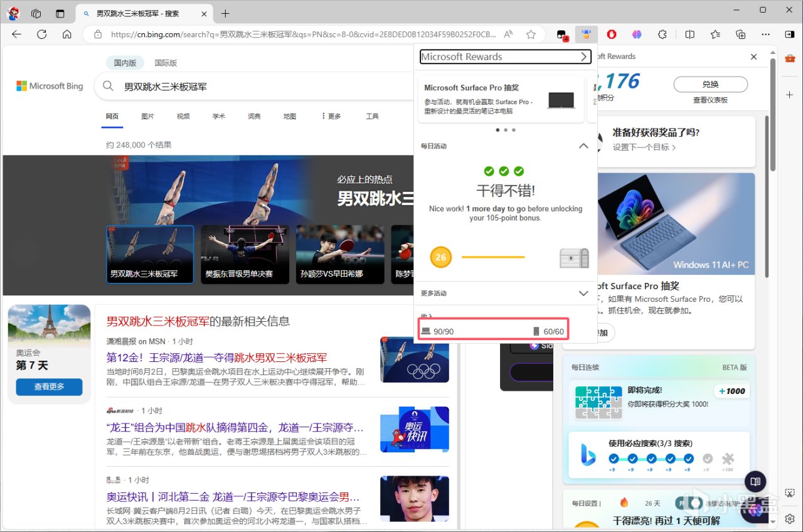Viewport: 803px width, 532px height.
Task: Open the red Opera-style extension icon
Action: (612, 35)
